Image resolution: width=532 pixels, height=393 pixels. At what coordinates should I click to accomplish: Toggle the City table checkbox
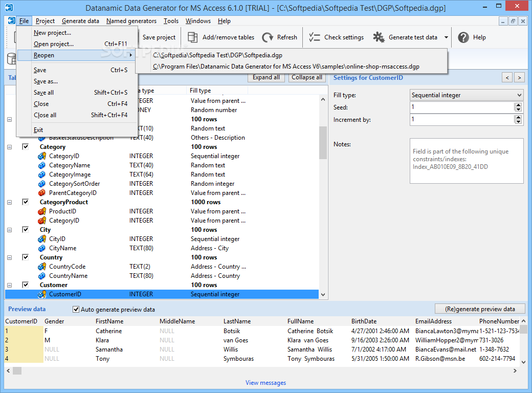click(26, 229)
